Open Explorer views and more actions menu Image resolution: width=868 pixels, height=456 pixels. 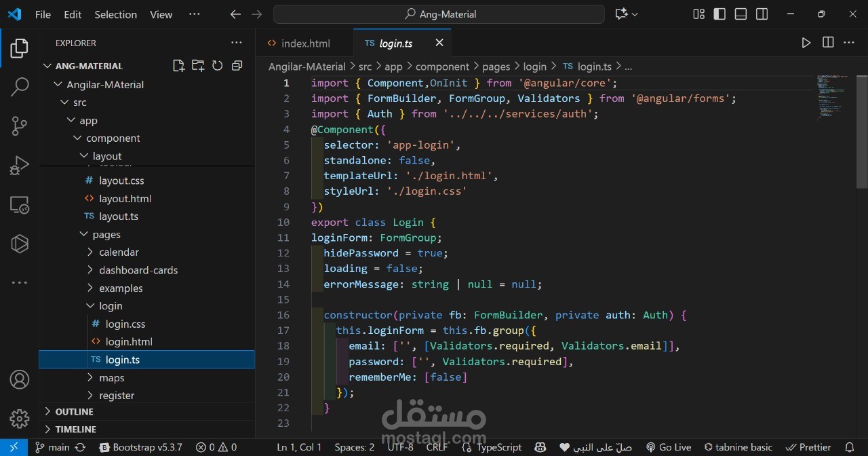coord(237,43)
